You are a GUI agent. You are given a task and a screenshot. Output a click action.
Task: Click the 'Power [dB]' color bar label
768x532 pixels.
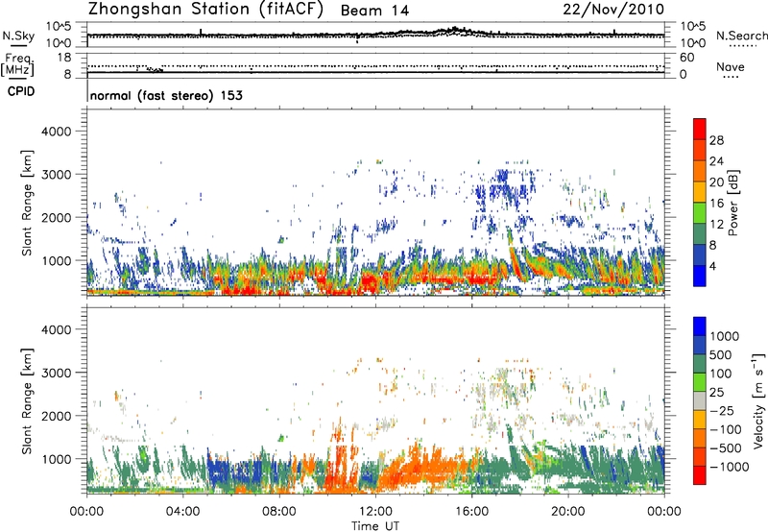[732, 203]
